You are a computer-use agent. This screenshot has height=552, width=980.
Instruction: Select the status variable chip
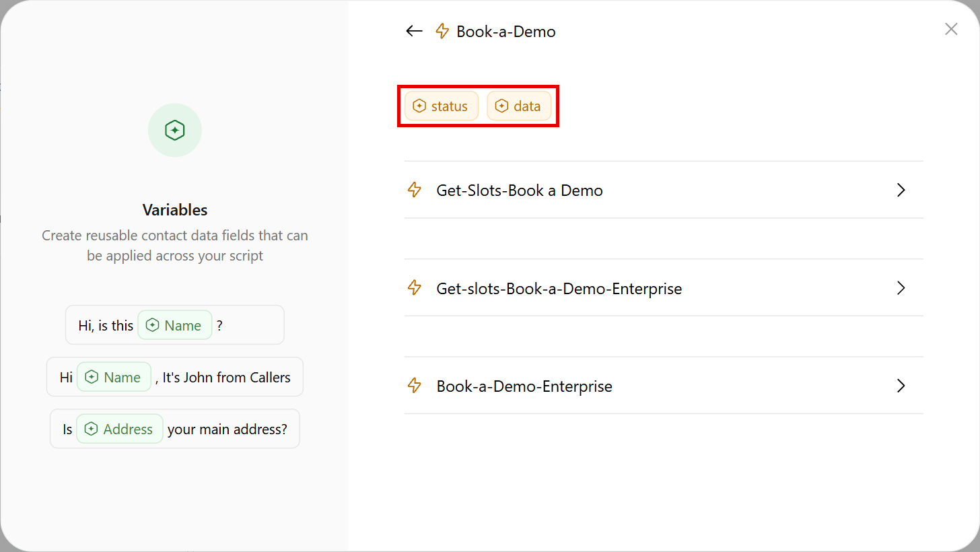coord(442,106)
